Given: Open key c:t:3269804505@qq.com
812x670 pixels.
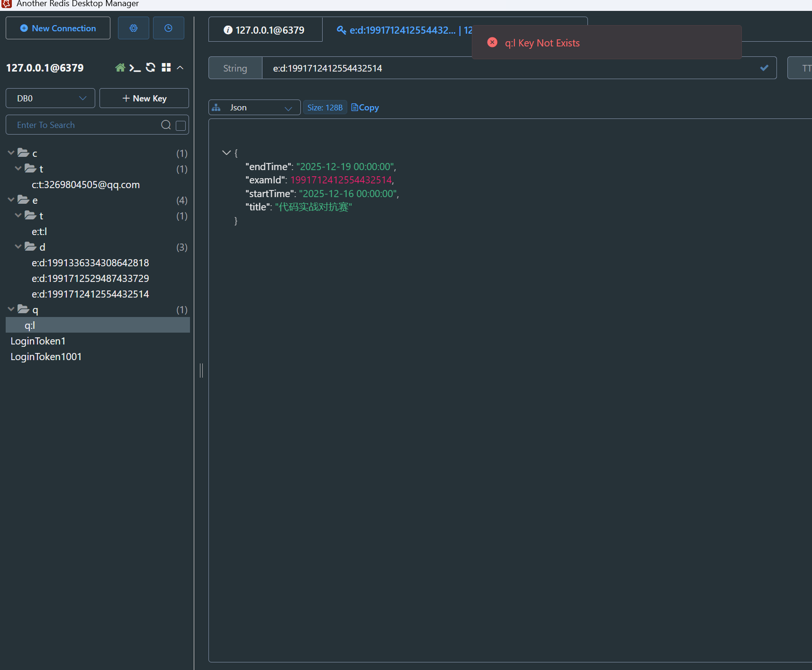Looking at the screenshot, I should [x=86, y=184].
